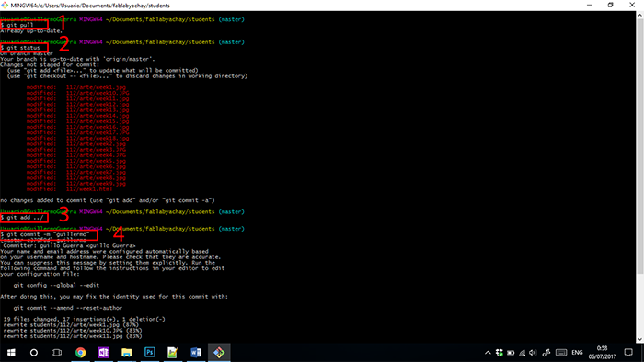
Task: Click "rewrite students/112/arte/week11.jpg (83%)" line
Action: pos(73,336)
